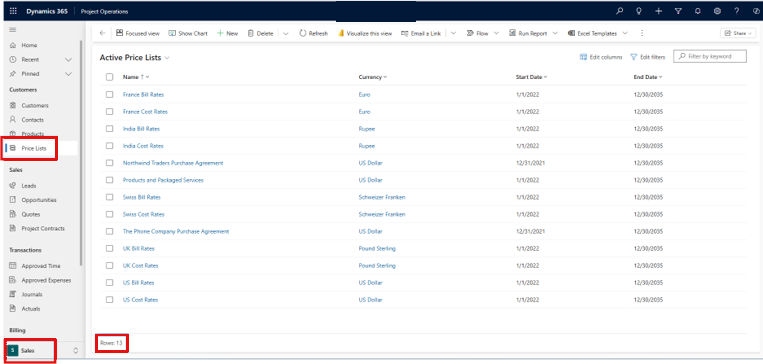Create a New price list

(x=227, y=34)
